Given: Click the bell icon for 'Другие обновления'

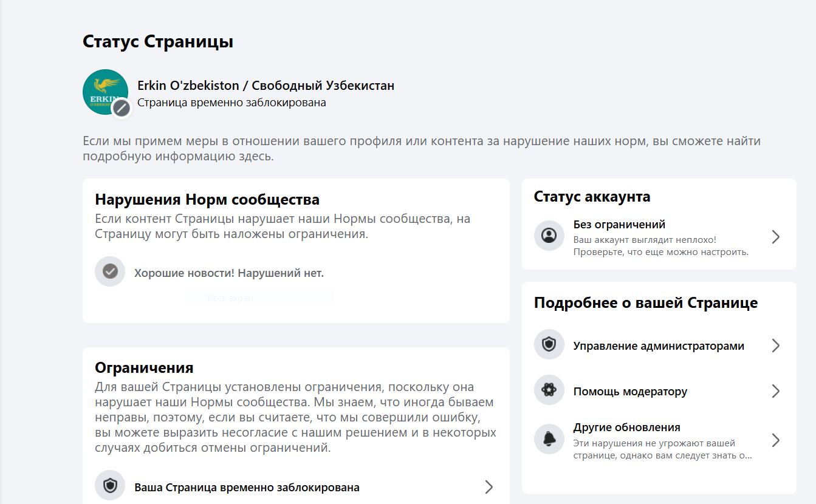Looking at the screenshot, I should coord(549,439).
